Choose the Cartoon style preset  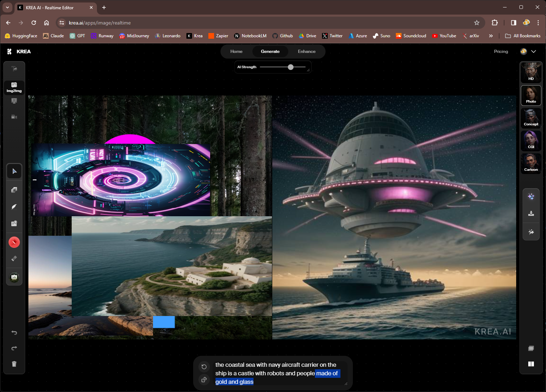tap(531, 163)
